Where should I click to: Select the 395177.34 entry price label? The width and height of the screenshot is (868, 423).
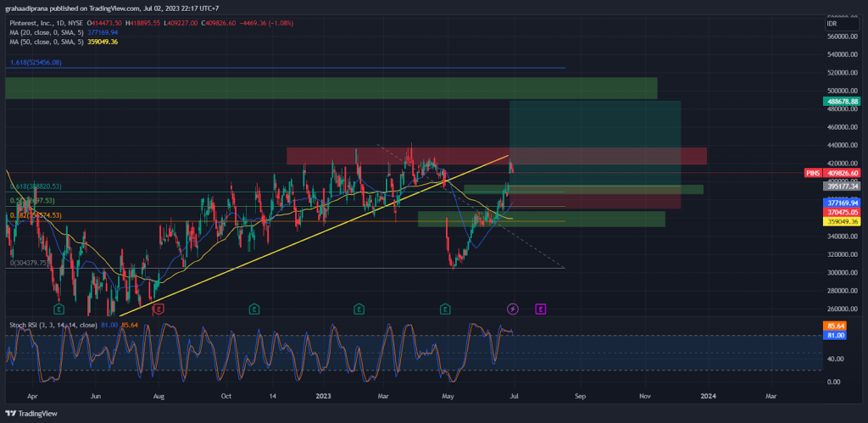click(x=842, y=186)
